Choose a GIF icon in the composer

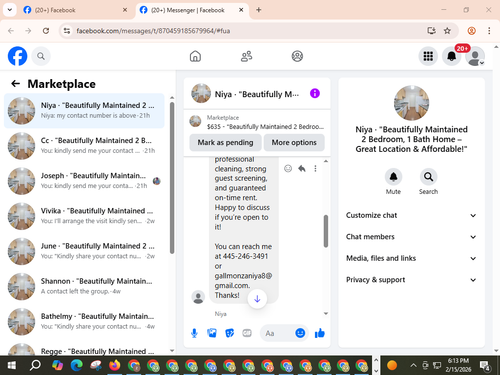click(247, 333)
